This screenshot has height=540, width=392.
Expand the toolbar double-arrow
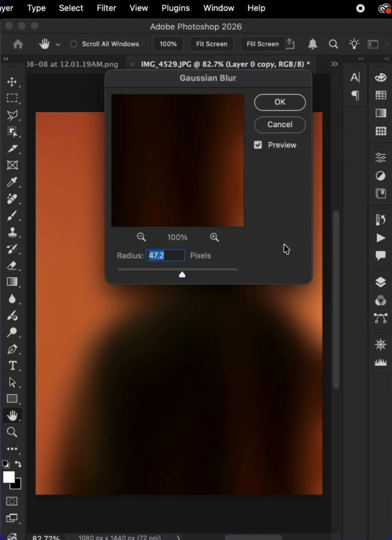coord(6,59)
